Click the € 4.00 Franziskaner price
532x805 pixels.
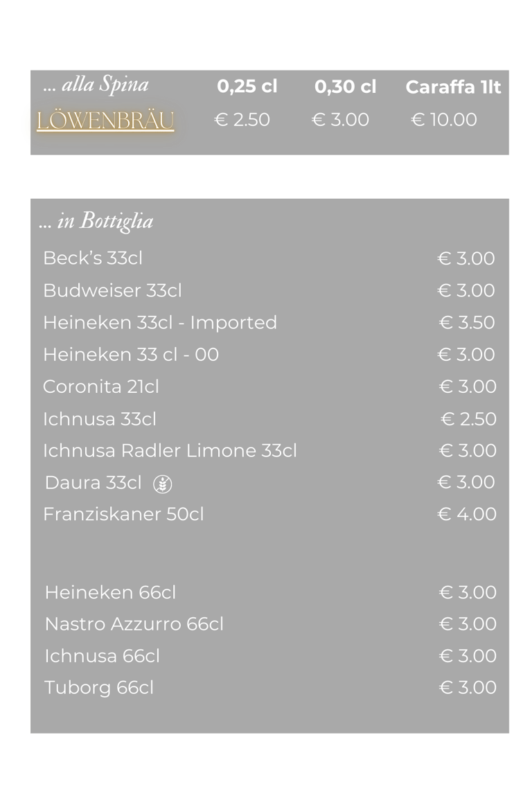tap(468, 514)
